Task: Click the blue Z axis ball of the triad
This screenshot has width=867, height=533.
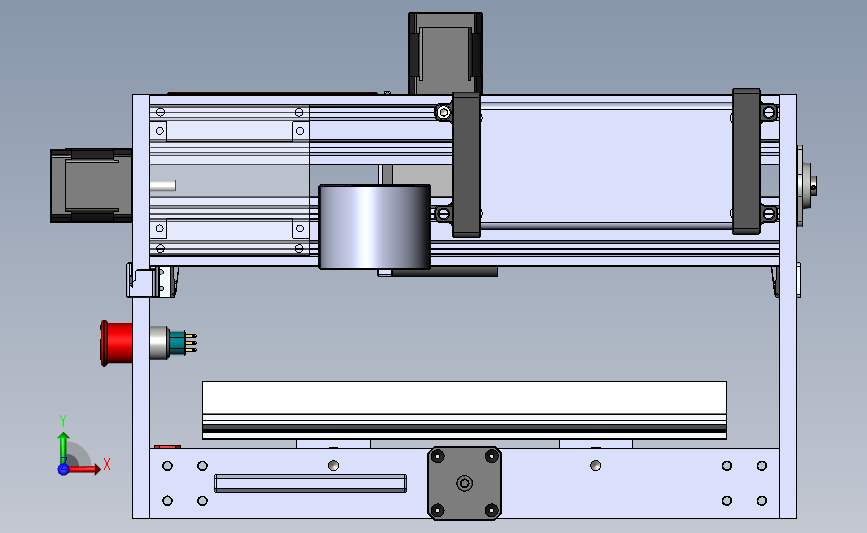Action: [x=63, y=469]
